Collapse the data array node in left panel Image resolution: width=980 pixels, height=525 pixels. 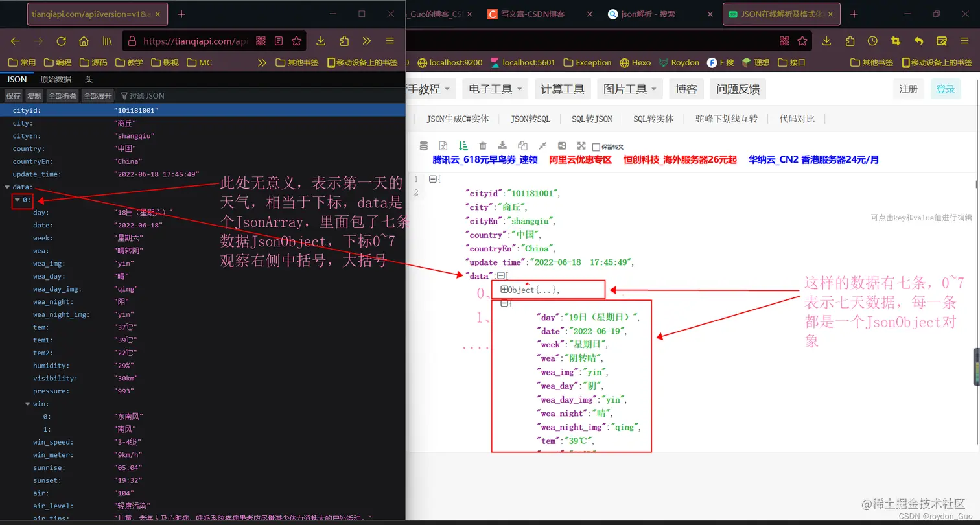tap(7, 187)
